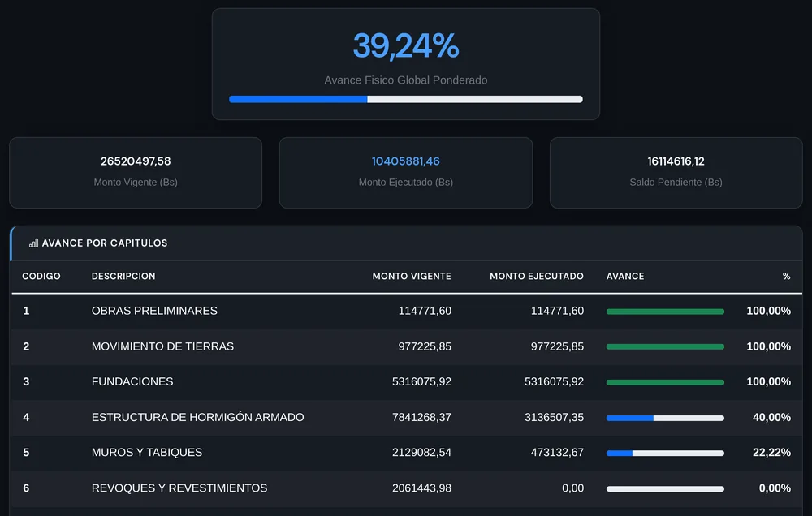Viewport: 812px width, 516px height.
Task: Click the 40,00% value for Estructura row
Action: (x=771, y=417)
